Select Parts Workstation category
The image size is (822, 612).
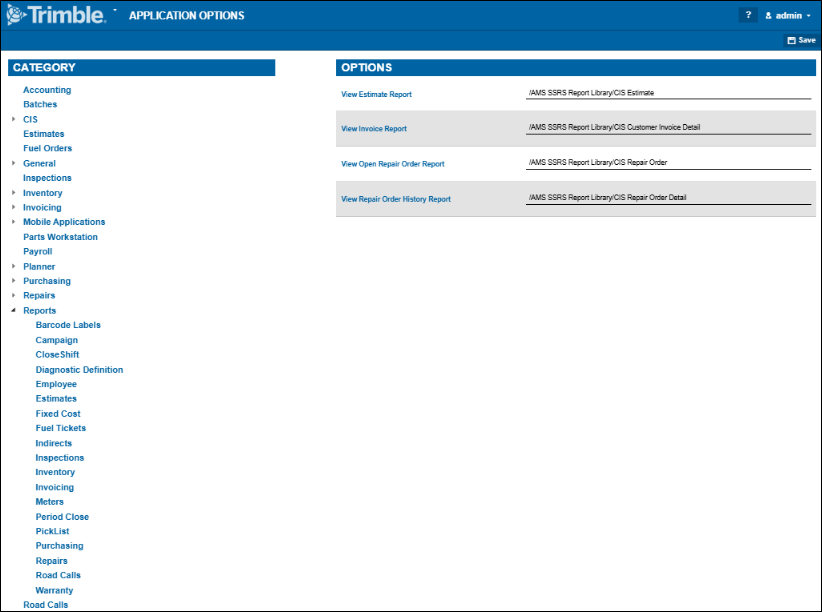click(x=59, y=236)
